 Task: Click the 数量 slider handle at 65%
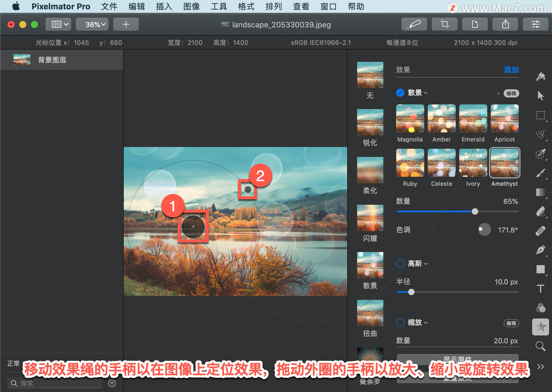tap(475, 211)
